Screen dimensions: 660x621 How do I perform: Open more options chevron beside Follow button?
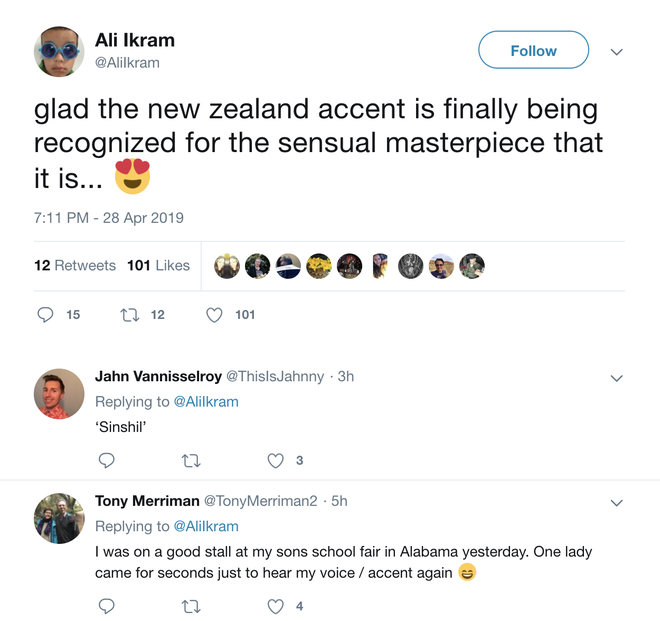coord(617,52)
